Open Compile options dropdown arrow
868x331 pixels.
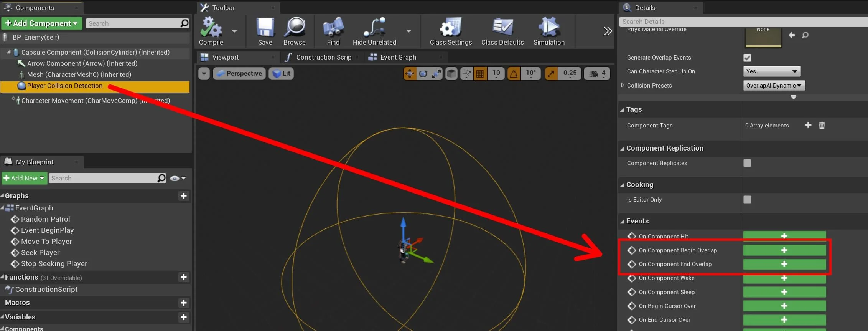pos(234,31)
